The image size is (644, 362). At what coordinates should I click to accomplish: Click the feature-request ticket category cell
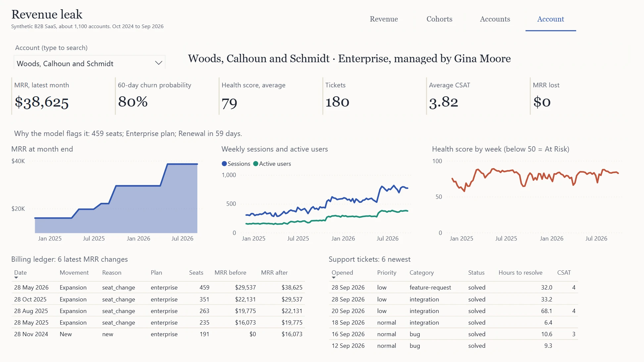coord(430,288)
